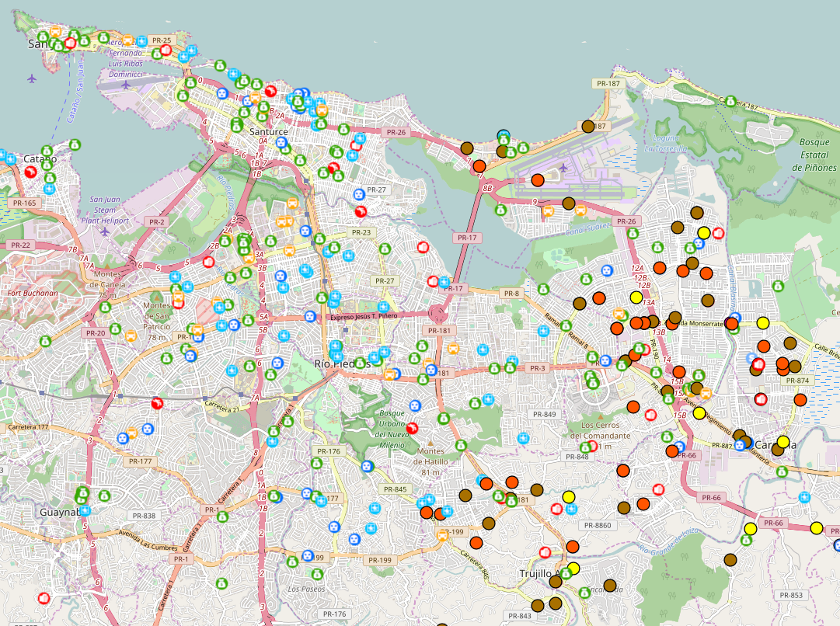The height and width of the screenshot is (626, 840).
Task: Click the orange circle right of the PR-874 label
Action: click(x=800, y=399)
